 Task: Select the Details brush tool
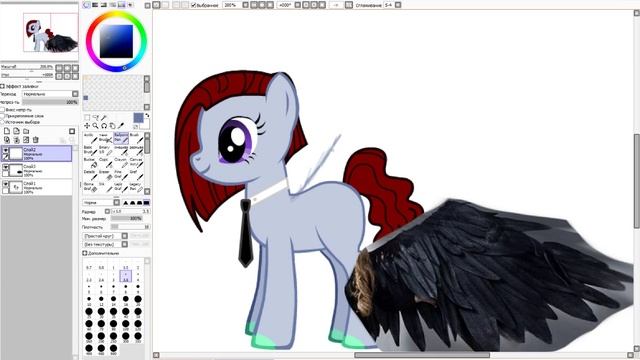90,175
